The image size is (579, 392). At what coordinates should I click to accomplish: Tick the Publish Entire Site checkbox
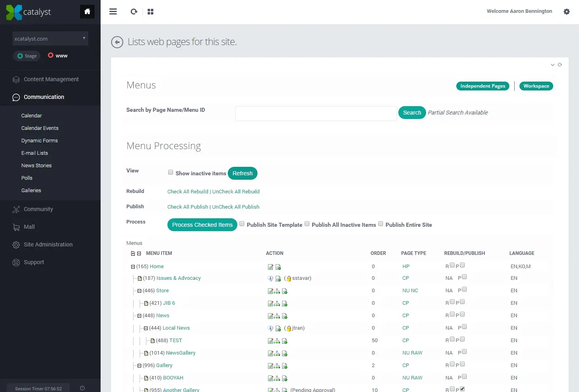(x=381, y=224)
